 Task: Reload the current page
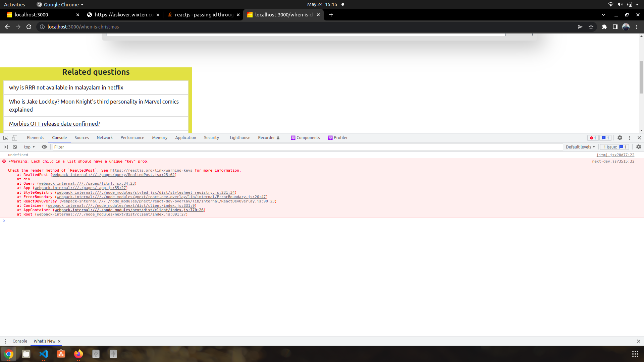[x=29, y=27]
